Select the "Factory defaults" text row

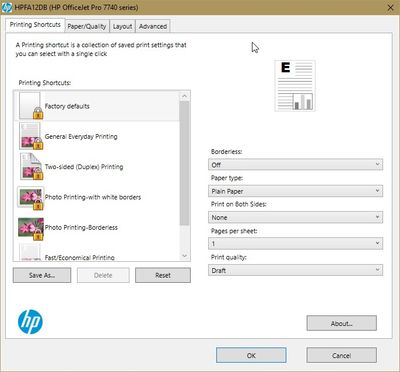tap(97, 106)
